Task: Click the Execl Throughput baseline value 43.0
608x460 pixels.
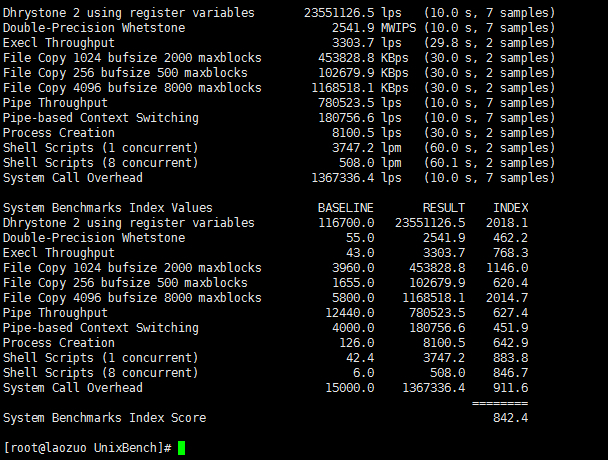Action: click(359, 253)
